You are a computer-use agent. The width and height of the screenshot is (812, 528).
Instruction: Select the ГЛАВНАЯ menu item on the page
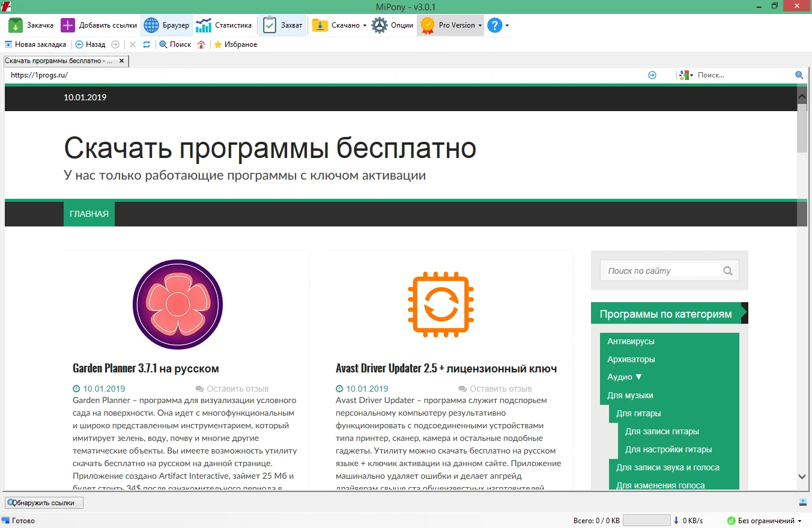click(89, 214)
